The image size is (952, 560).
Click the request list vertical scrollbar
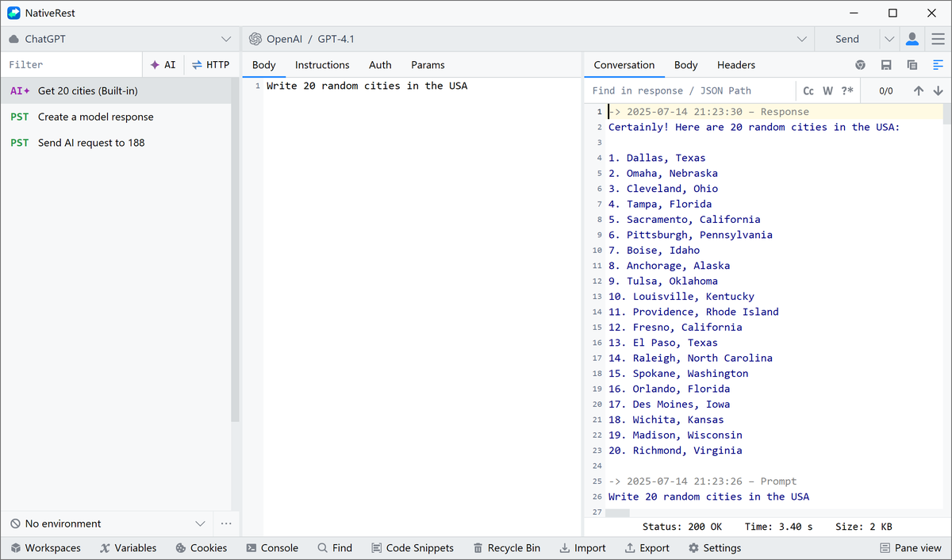(235, 250)
